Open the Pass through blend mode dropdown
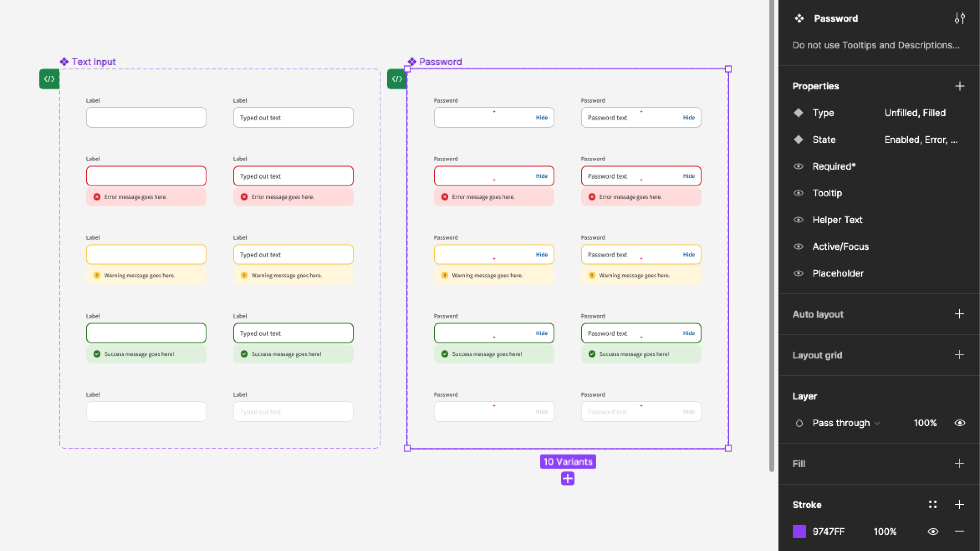 (845, 423)
